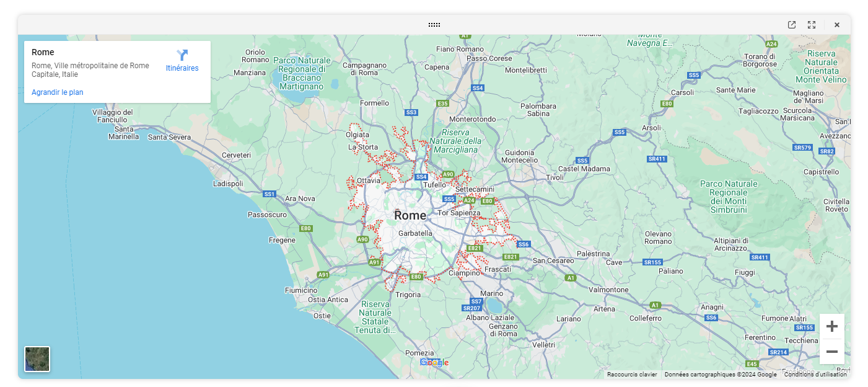
Task: Open the map in a new window
Action: coord(792,25)
